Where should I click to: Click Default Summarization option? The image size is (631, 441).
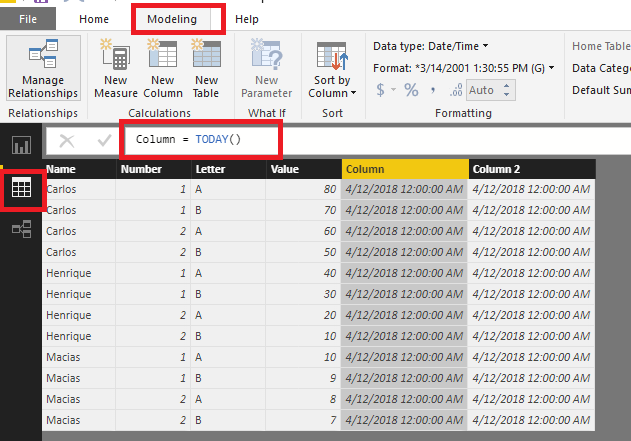[601, 90]
